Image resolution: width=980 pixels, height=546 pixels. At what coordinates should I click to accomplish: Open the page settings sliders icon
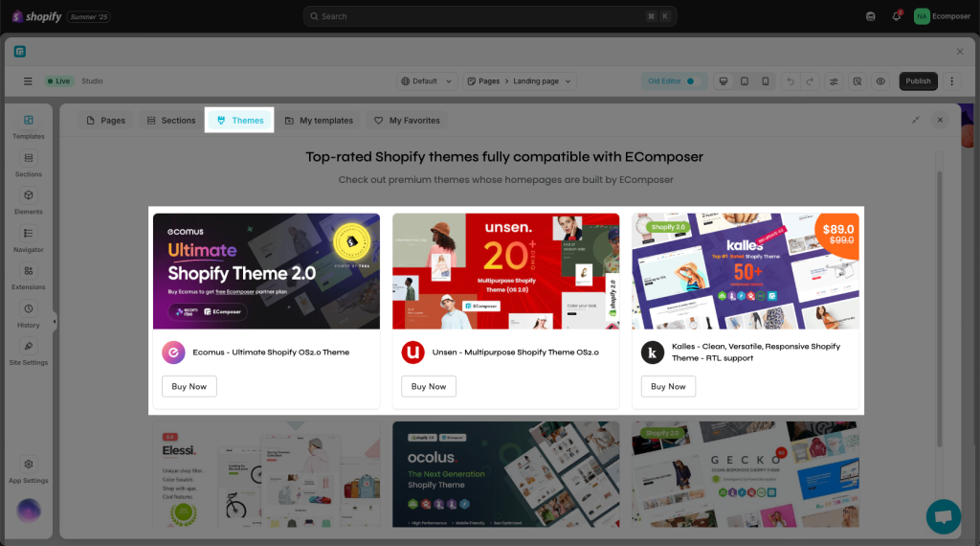pyautogui.click(x=834, y=81)
